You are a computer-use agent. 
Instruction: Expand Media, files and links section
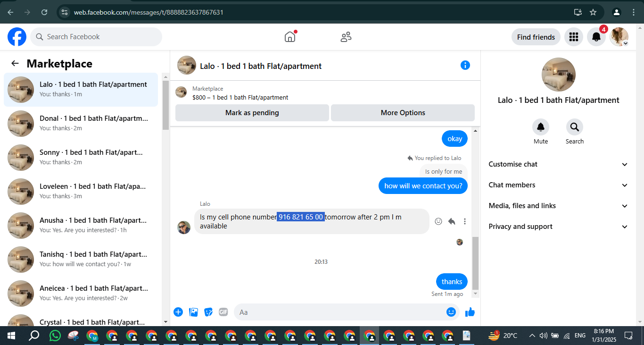[x=558, y=206]
